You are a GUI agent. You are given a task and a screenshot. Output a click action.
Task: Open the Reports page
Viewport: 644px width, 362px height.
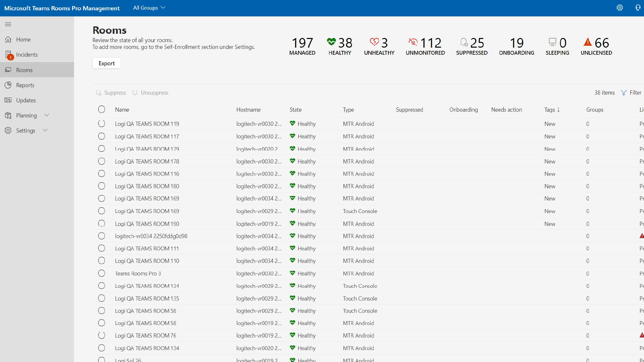(x=25, y=85)
